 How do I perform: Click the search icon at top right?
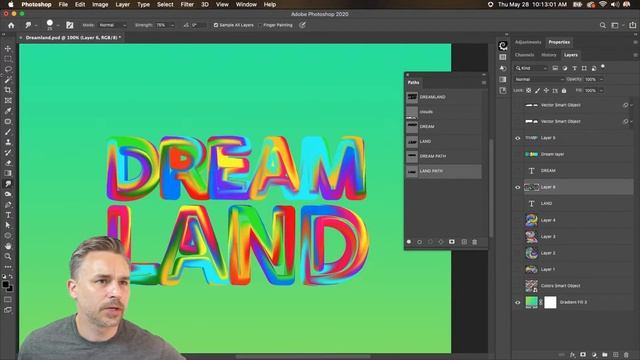pyautogui.click(x=602, y=25)
